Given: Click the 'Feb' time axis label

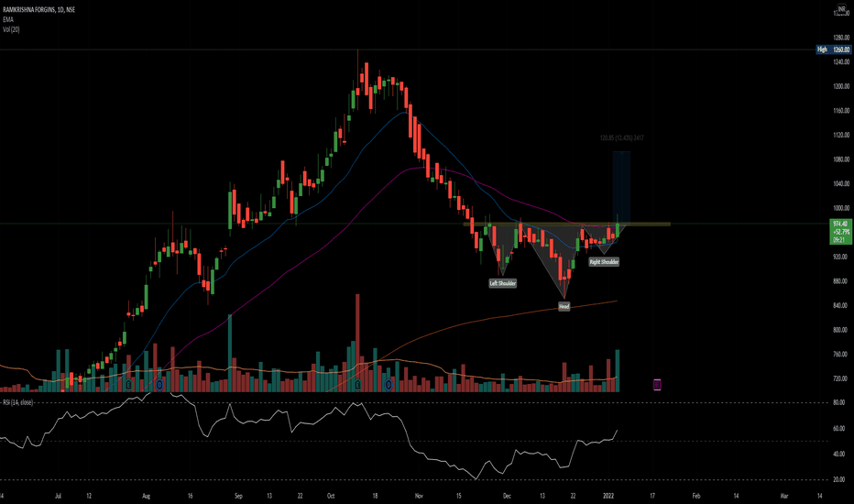Looking at the screenshot, I should (x=696, y=497).
